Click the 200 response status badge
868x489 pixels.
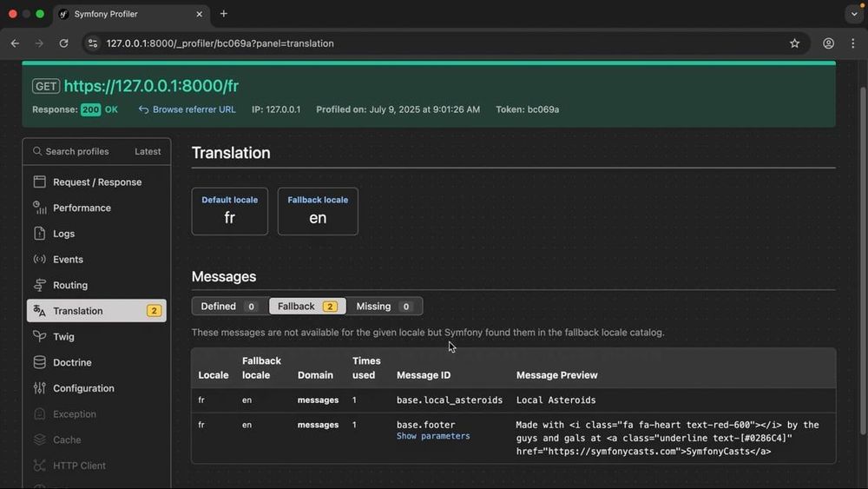91,109
